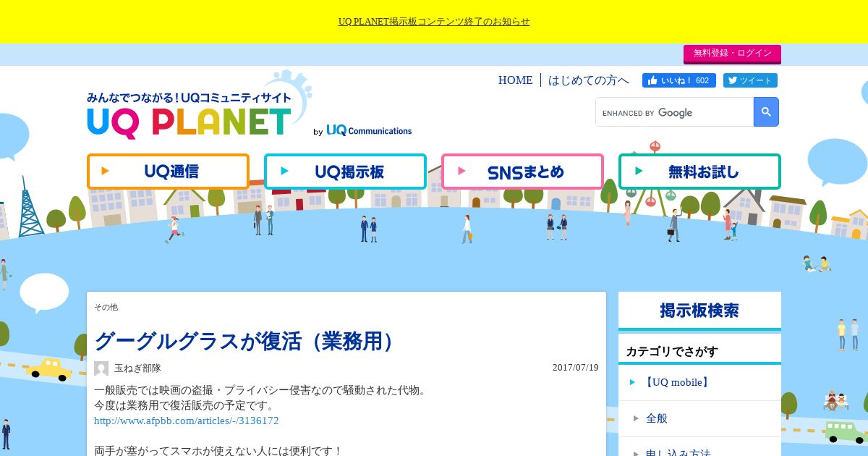This screenshot has height=456, width=868.
Task: Open the UQ掲示板 menu tab
Action: 345,172
